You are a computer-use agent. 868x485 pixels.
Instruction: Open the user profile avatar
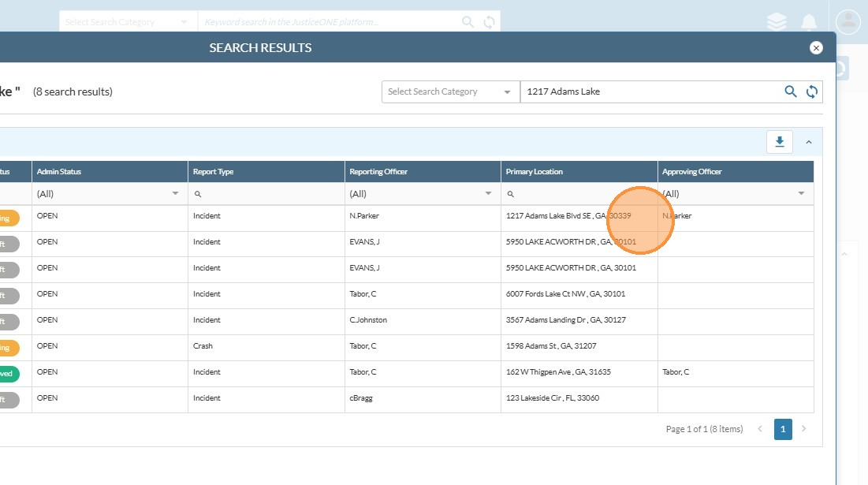pos(848,22)
